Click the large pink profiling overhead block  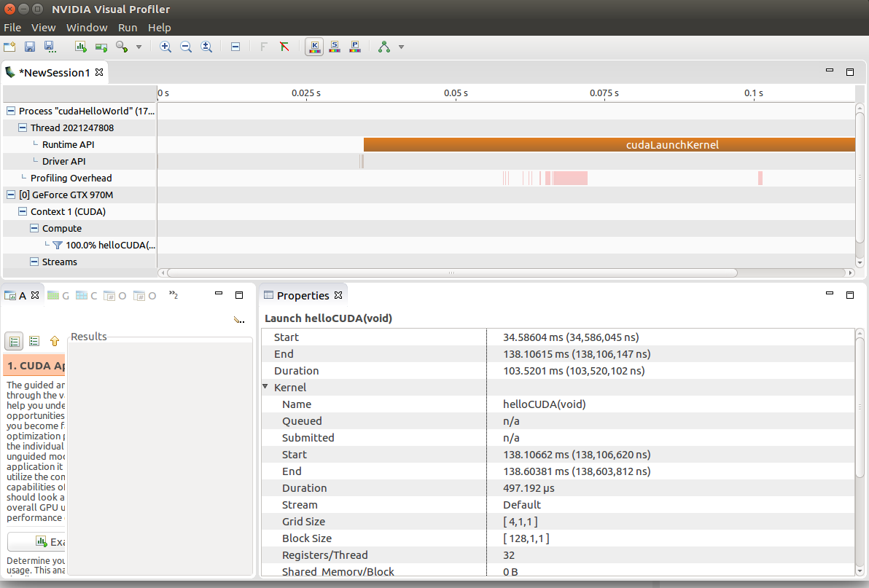click(x=569, y=178)
